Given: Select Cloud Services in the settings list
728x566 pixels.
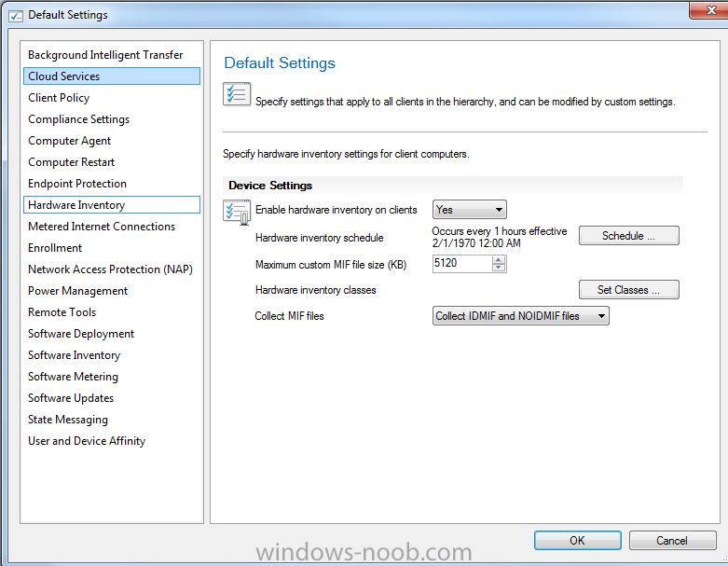Looking at the screenshot, I should pos(112,76).
